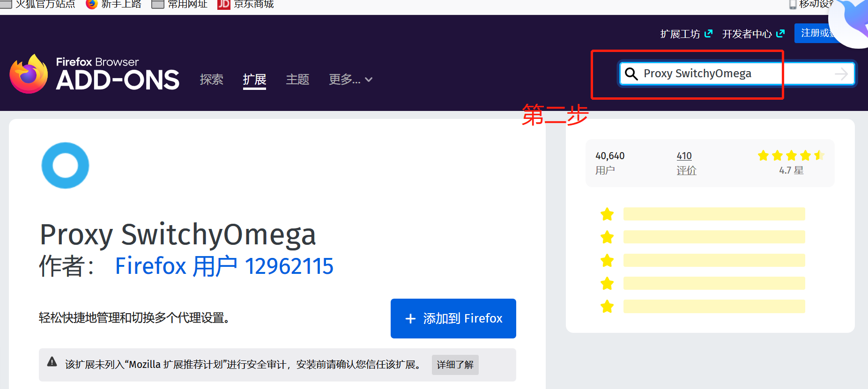
Task: Open 开发者中心 link
Action: click(753, 34)
